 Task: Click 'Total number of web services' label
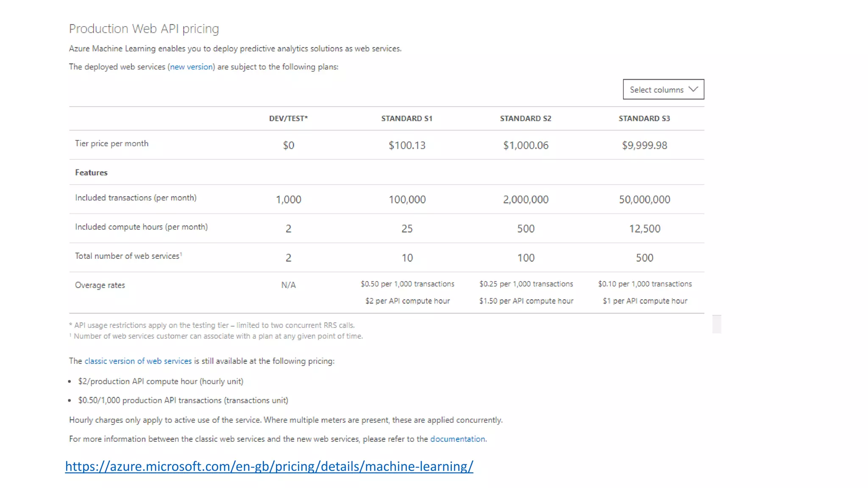click(128, 256)
